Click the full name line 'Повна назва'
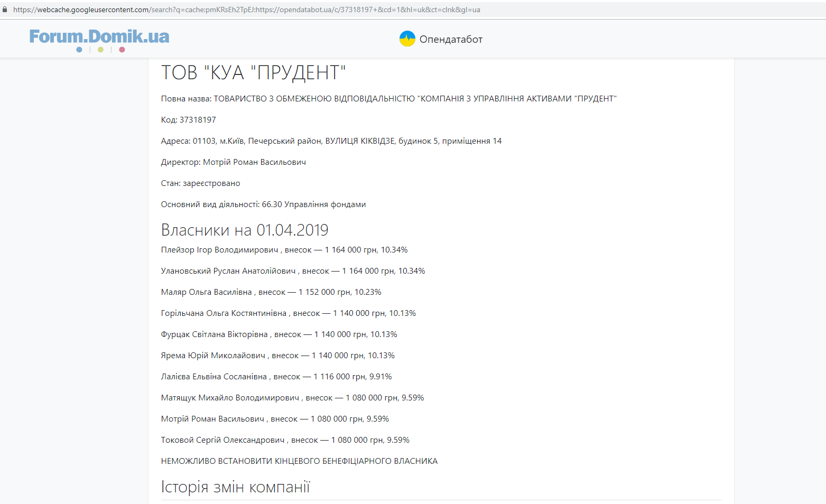826x504 pixels. (x=389, y=99)
